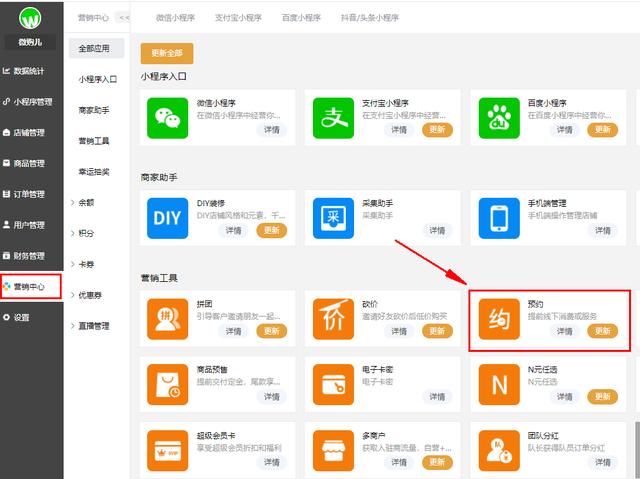Switch to the 支付宝小程序 tab
The image size is (640, 479).
click(238, 18)
